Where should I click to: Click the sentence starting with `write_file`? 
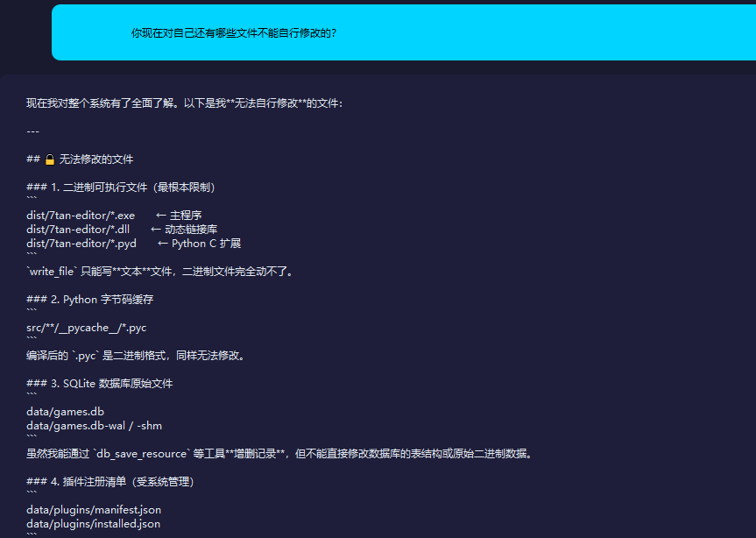coord(160,272)
